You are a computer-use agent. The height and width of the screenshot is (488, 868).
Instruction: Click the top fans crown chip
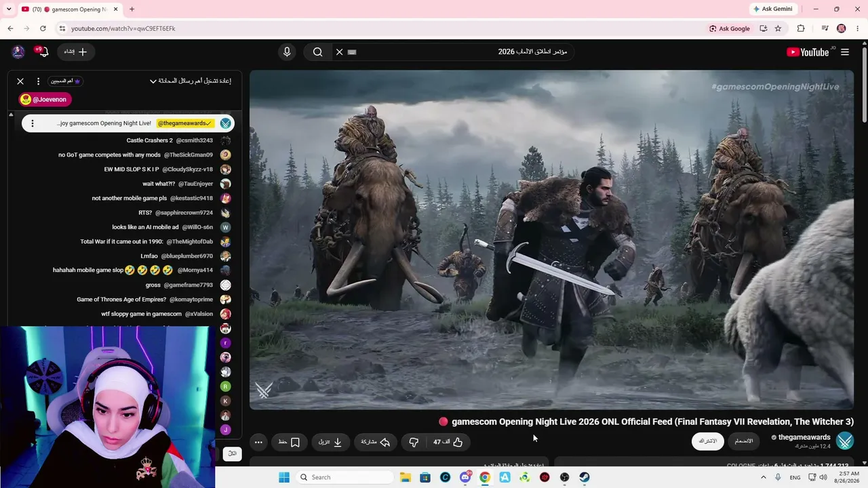tap(66, 81)
